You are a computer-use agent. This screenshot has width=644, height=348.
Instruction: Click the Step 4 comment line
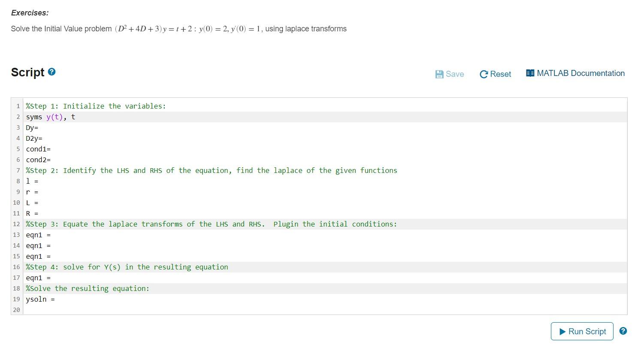(x=127, y=267)
